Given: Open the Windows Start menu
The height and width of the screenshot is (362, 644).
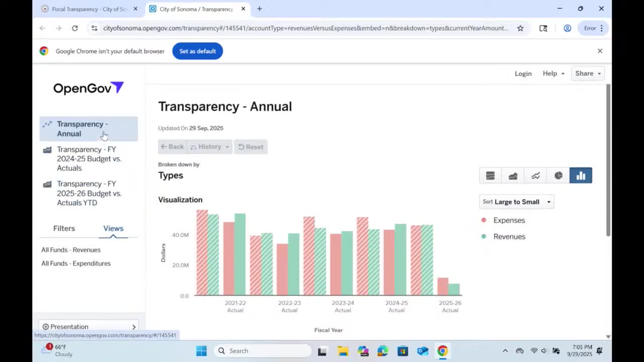Looking at the screenshot, I should tap(201, 351).
